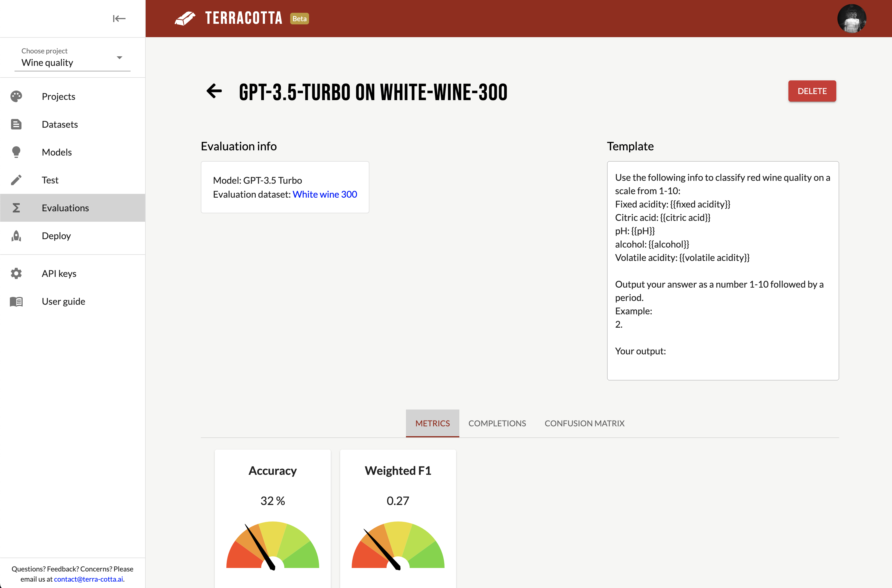Screen dimensions: 892x588
Task: Click the API keys gear icon
Action: 16,273
